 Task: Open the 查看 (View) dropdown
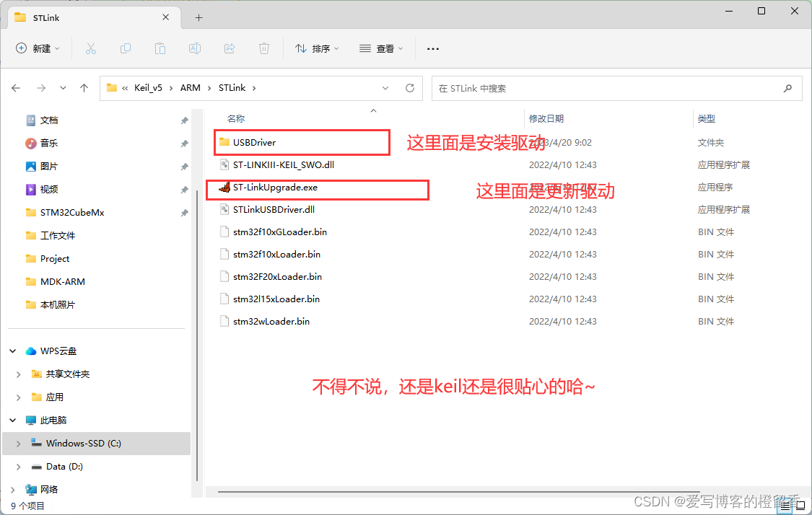381,48
